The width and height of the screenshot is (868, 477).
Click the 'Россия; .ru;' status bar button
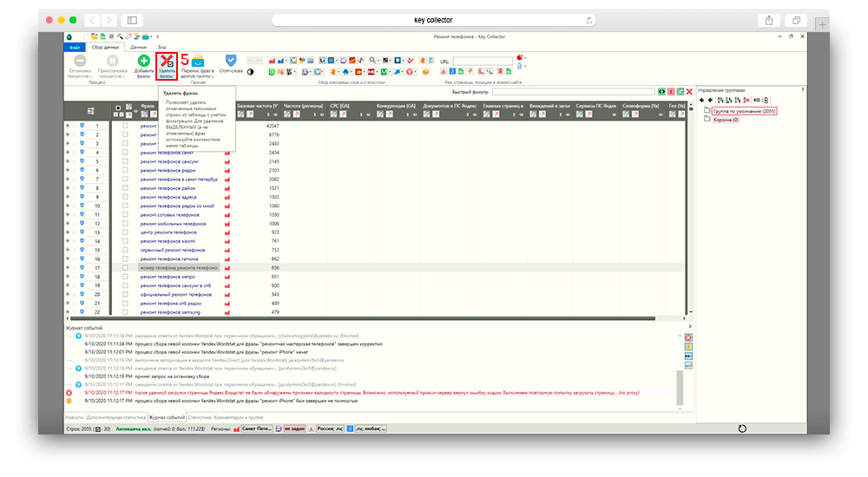pyautogui.click(x=330, y=428)
